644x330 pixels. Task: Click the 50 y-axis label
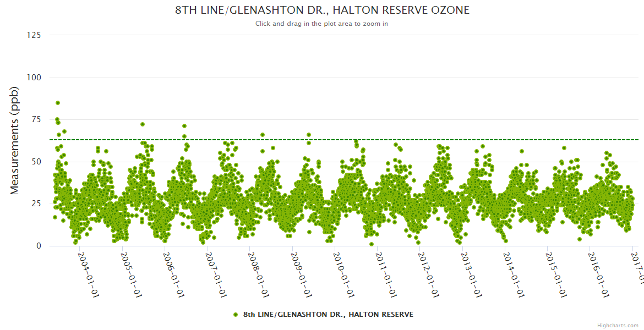36,162
